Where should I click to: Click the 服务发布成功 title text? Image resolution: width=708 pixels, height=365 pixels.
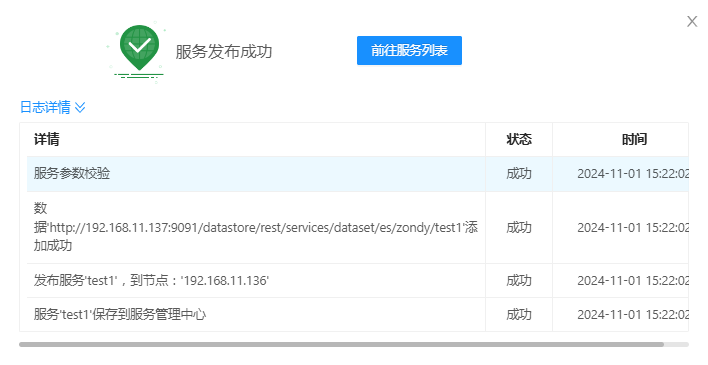pyautogui.click(x=224, y=51)
